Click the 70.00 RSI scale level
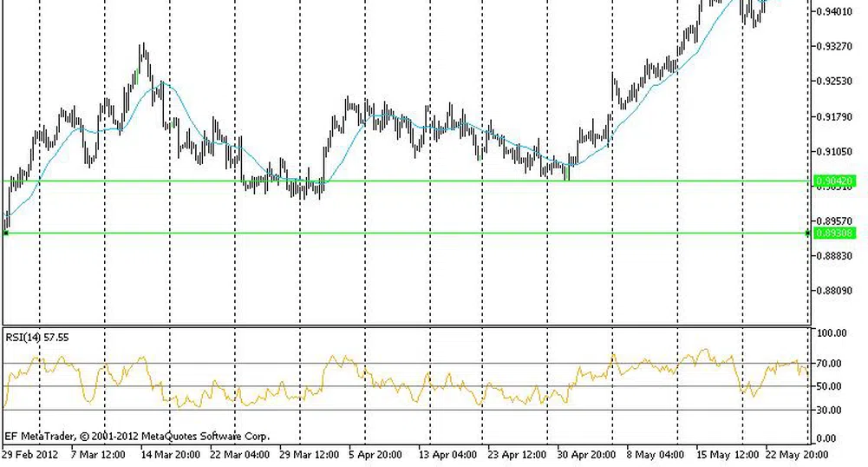Image resolution: width=868 pixels, height=467 pixels. pos(832,364)
